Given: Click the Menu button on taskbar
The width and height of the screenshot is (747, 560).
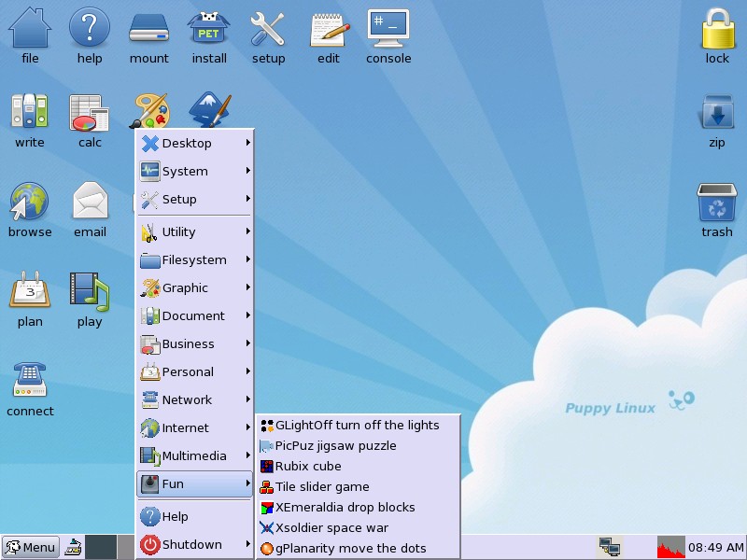Looking at the screenshot, I should (31, 547).
